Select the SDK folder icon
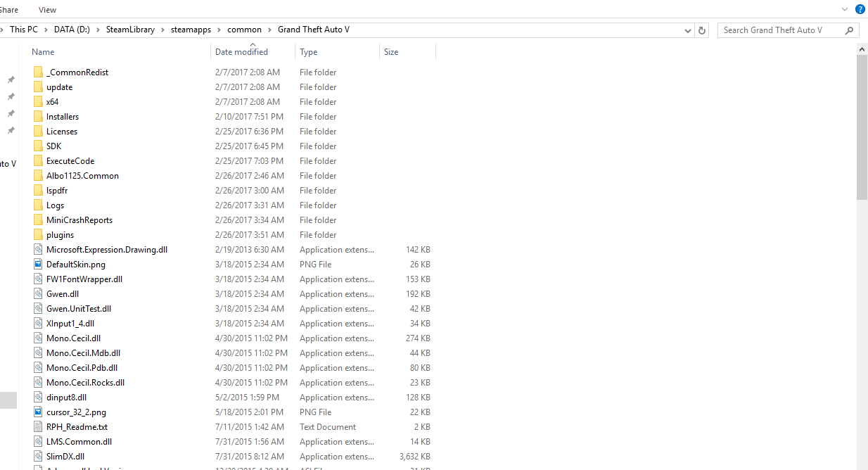This screenshot has height=470, width=868. click(38, 146)
